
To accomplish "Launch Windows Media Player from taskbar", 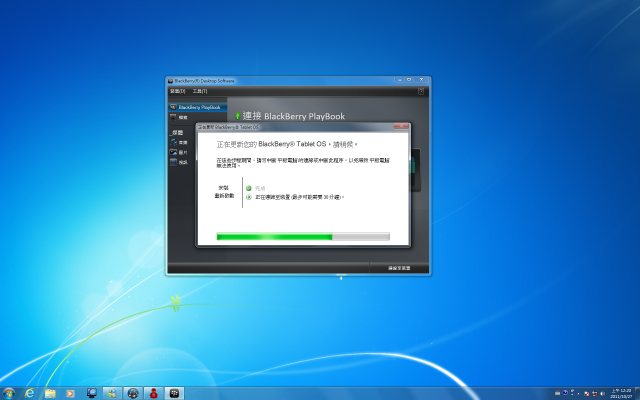I will [x=70, y=393].
